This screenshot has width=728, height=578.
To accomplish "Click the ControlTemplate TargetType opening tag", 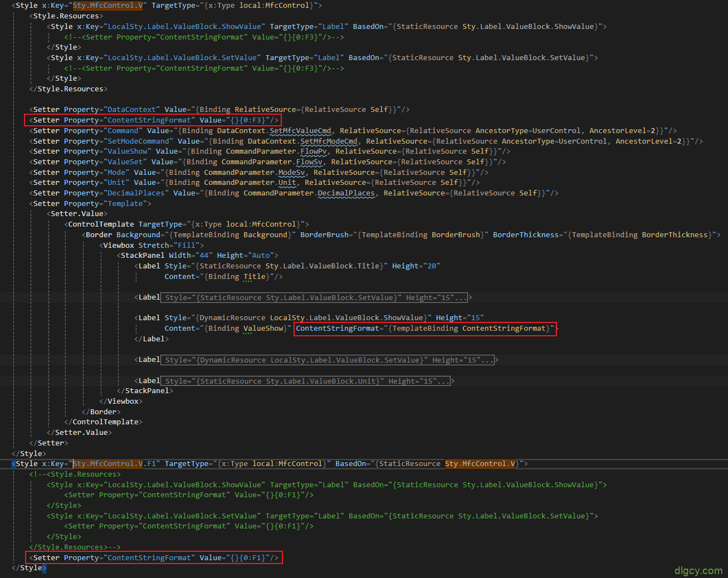I will (x=187, y=224).
